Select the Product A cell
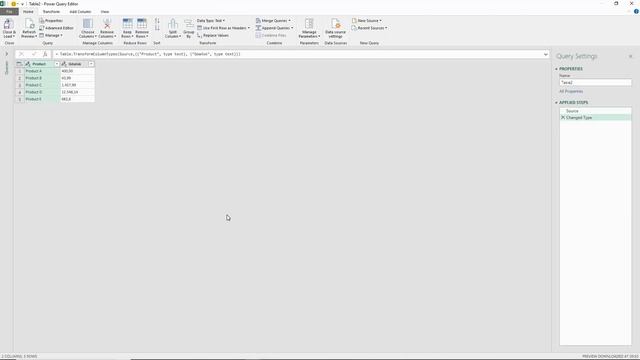 click(42, 71)
